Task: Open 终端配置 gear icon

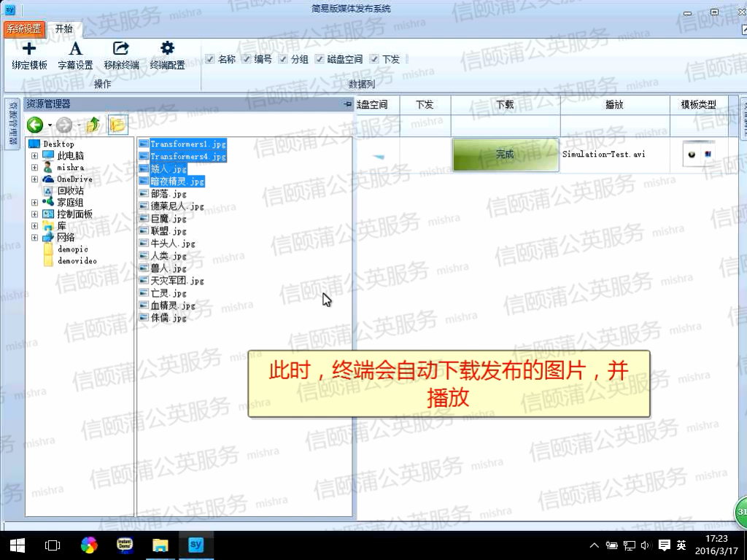Action: coord(167,50)
